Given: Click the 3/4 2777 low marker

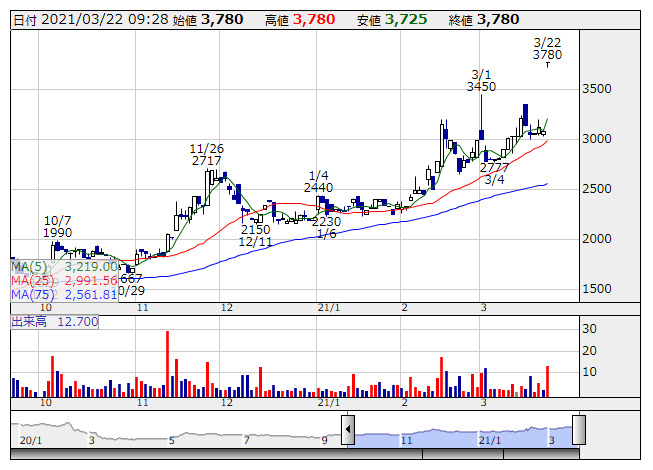Looking at the screenshot, I should (494, 173).
